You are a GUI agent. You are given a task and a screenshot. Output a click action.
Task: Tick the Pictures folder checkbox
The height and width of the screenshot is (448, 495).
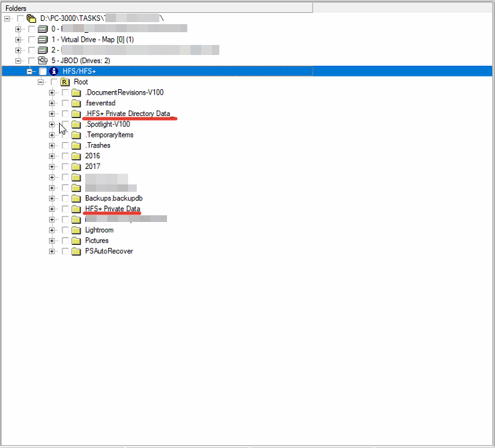(x=65, y=241)
